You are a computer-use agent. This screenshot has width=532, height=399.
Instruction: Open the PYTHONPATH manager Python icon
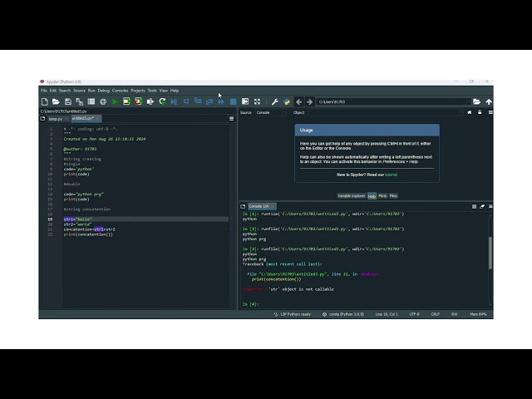[287, 101]
